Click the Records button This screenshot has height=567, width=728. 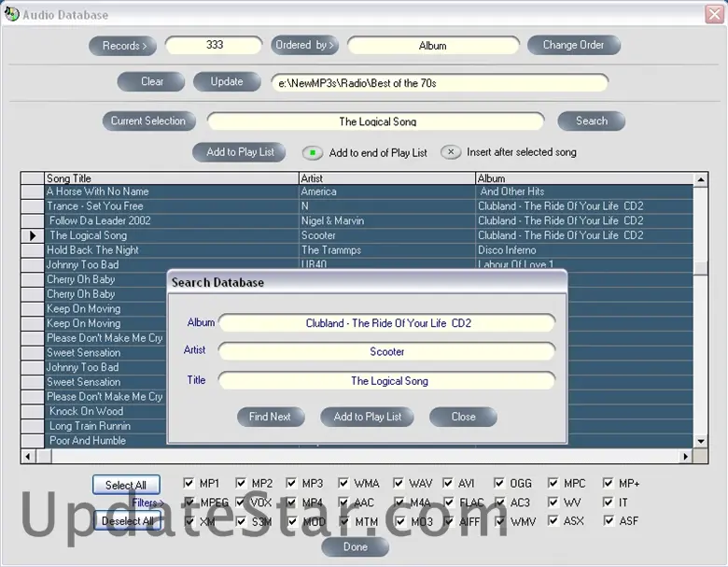[123, 46]
